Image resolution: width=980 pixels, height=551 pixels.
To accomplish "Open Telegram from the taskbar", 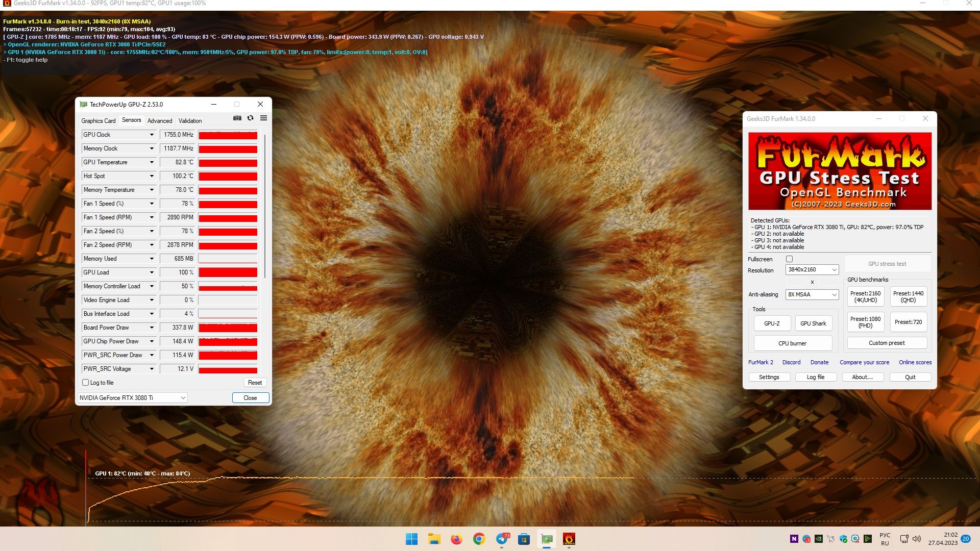I will point(502,539).
